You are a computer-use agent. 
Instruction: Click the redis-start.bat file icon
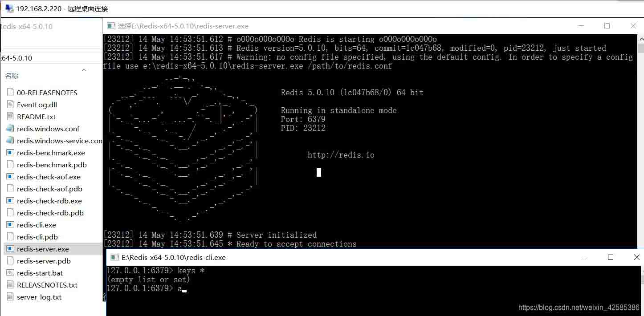11,273
